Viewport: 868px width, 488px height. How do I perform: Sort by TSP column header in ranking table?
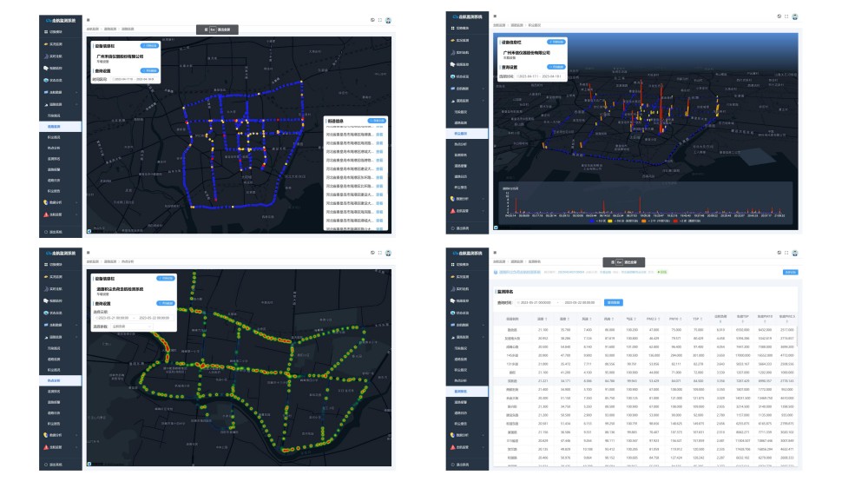(698, 319)
